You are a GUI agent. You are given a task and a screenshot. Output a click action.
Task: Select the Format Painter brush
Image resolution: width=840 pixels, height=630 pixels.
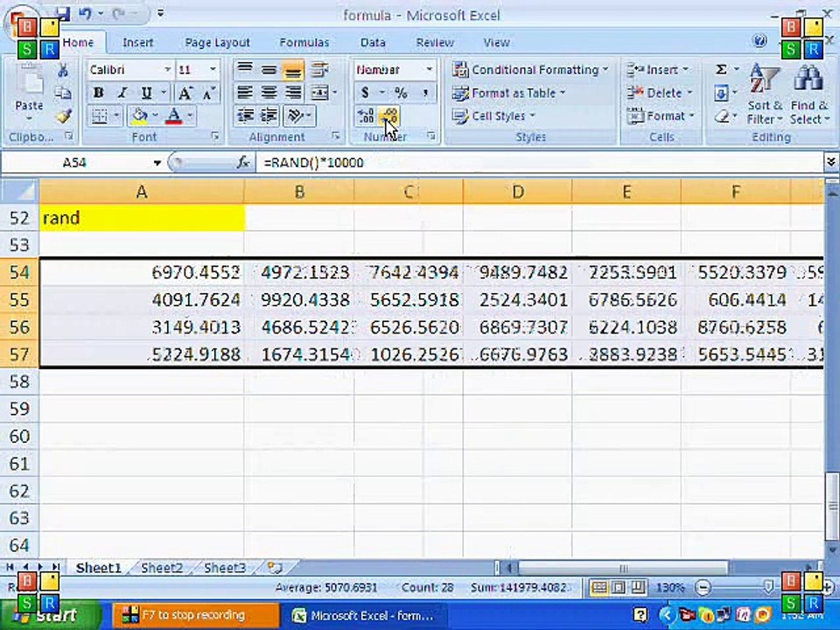(x=64, y=115)
